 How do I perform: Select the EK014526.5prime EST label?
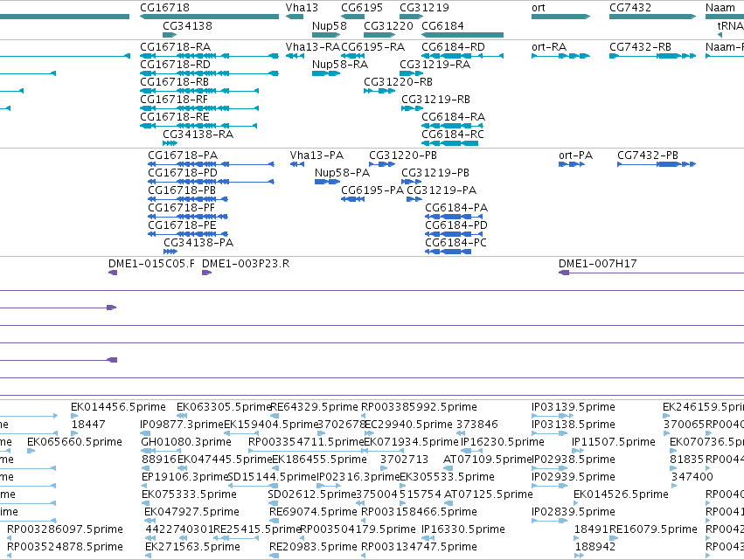pyautogui.click(x=621, y=494)
